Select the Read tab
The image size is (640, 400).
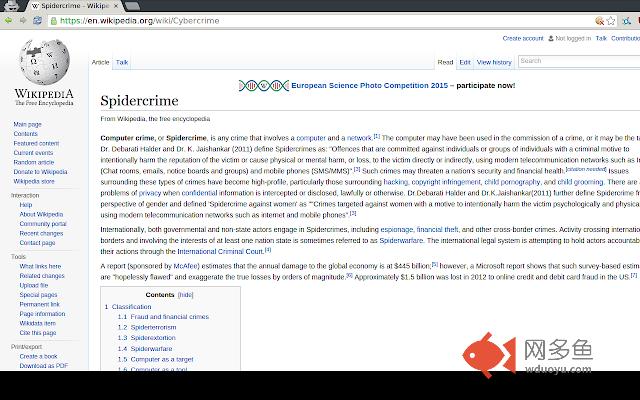point(445,62)
